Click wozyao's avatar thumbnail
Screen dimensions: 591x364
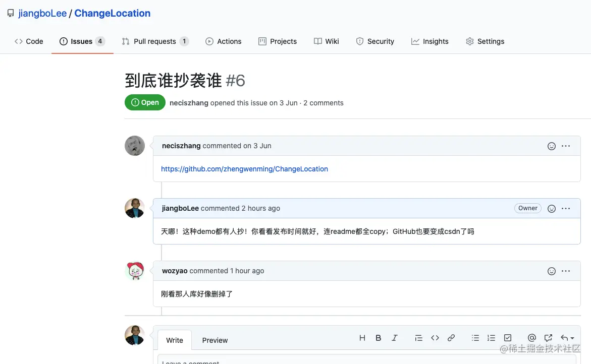tap(135, 271)
